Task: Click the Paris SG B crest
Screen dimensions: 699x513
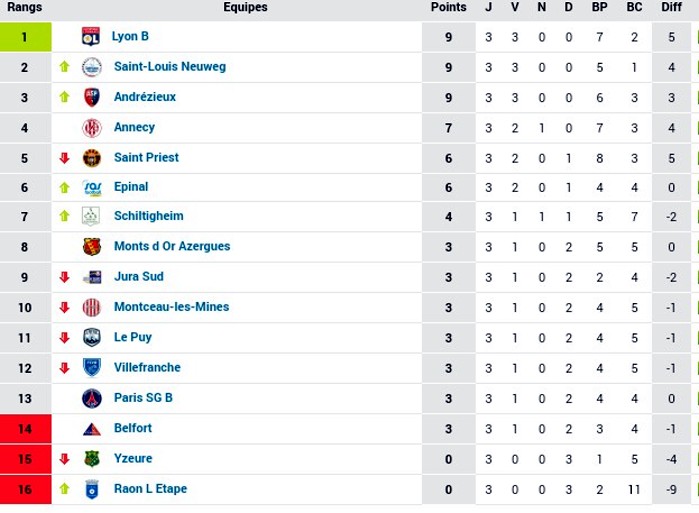Action: [92, 398]
